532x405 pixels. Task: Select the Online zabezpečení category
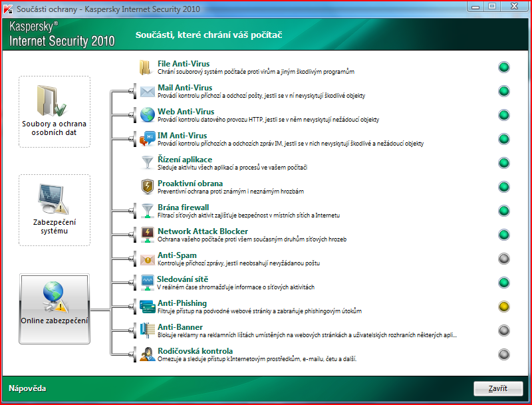55,309
